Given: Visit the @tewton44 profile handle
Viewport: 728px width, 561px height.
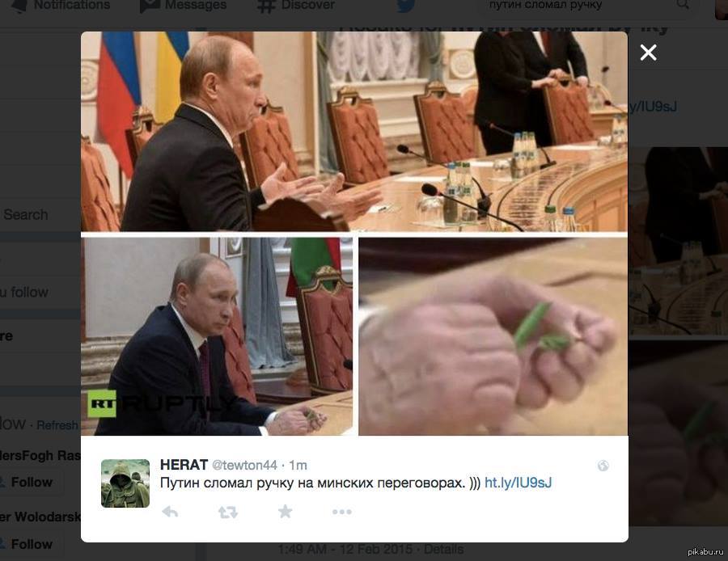Looking at the screenshot, I should point(244,465).
